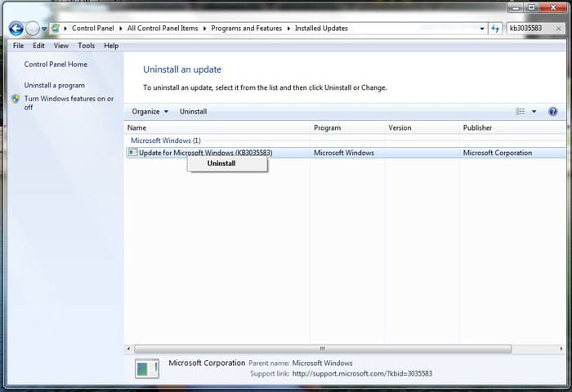Go to Control Panel Home

coord(56,65)
